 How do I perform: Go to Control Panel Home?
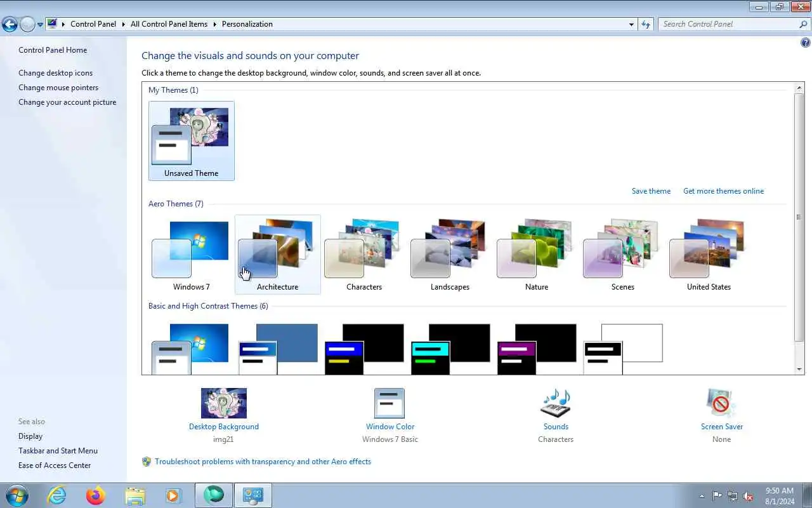pyautogui.click(x=53, y=50)
